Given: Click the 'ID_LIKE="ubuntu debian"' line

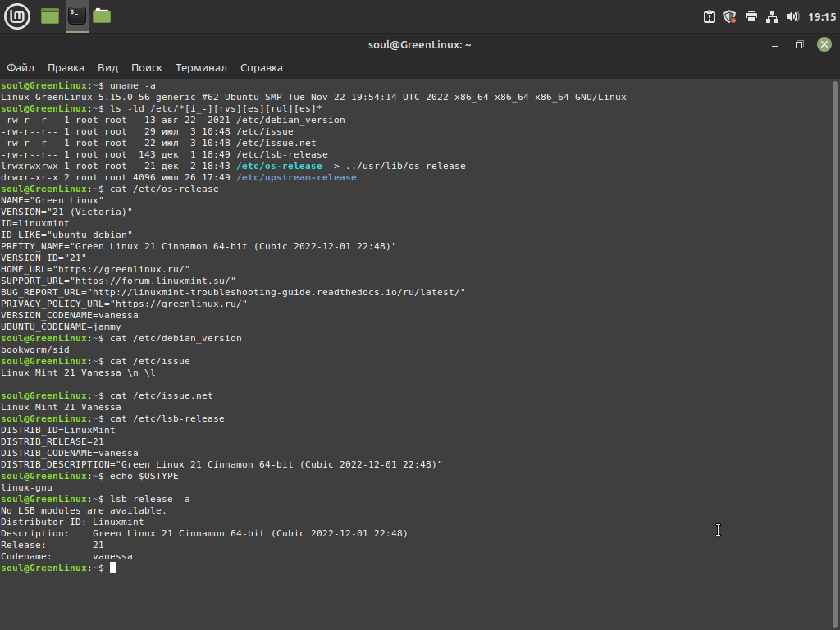Looking at the screenshot, I should tap(66, 235).
